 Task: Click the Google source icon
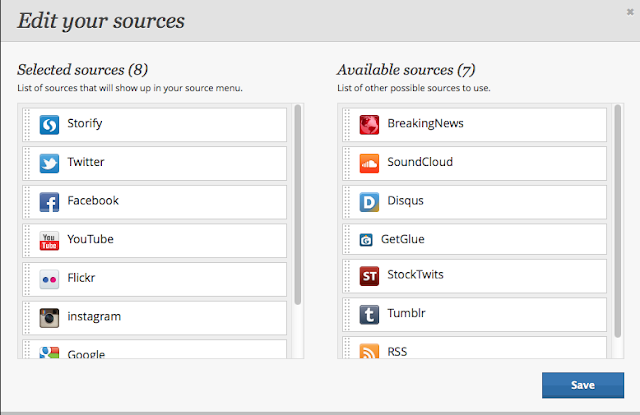[49, 353]
